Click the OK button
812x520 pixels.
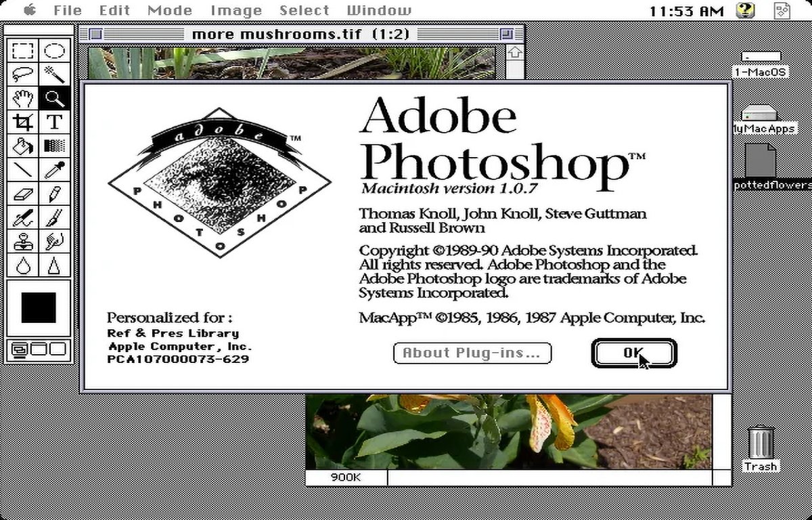click(x=634, y=353)
